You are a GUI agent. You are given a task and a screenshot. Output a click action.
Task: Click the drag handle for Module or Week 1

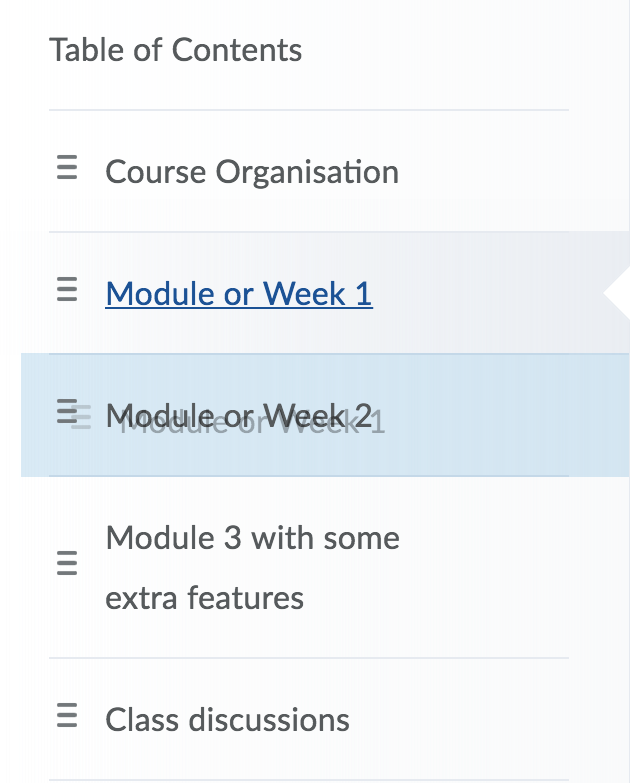[x=67, y=291]
